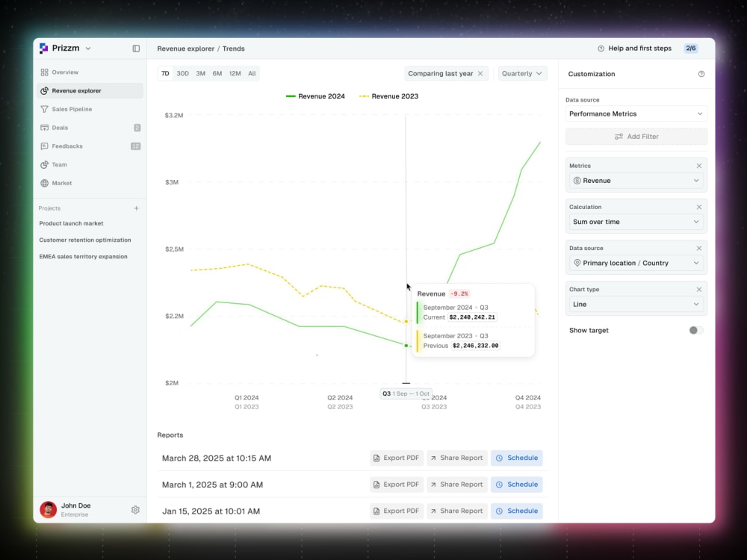747x560 pixels.
Task: Export PDF for March 1, 2025 report
Action: click(397, 485)
